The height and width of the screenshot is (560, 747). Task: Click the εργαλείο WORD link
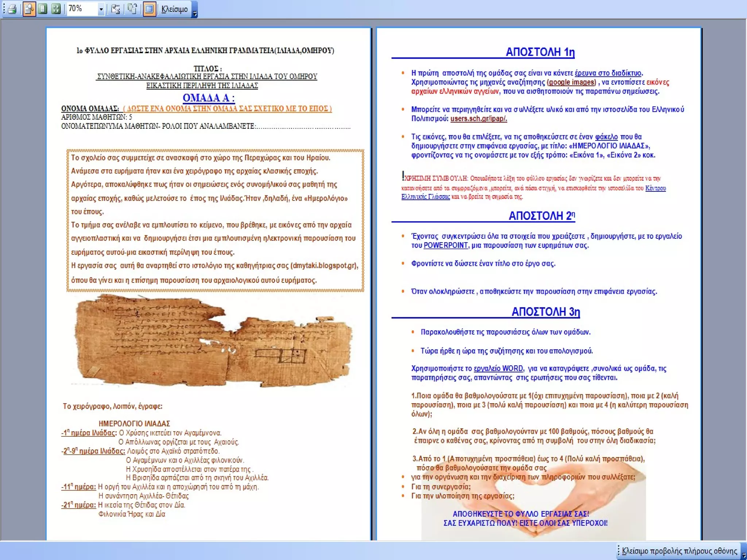point(498,369)
